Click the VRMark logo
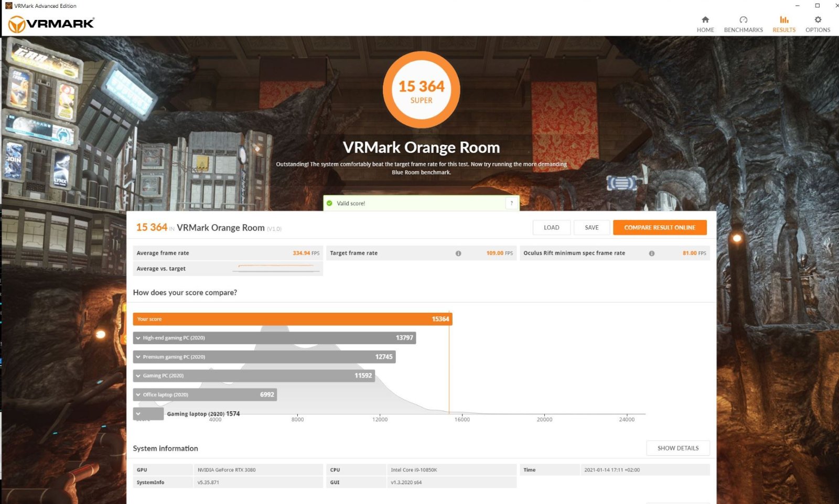The width and height of the screenshot is (839, 504). 51,24
